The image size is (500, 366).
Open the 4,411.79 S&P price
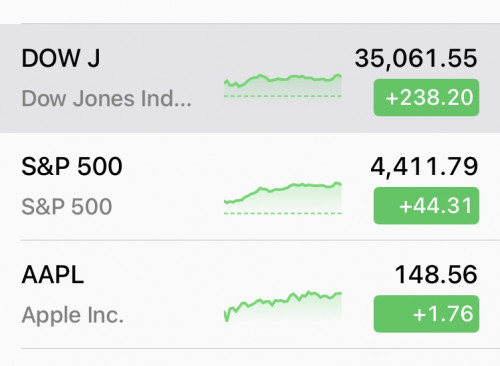424,167
